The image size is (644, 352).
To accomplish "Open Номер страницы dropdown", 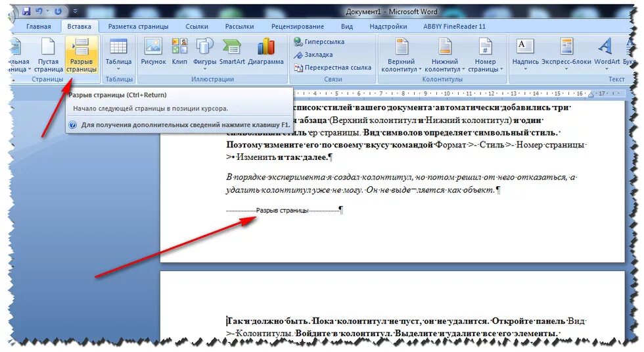I will [x=485, y=55].
